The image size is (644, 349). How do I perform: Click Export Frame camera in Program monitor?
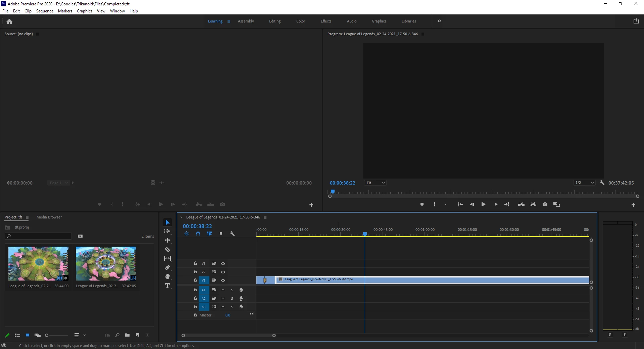(x=545, y=204)
